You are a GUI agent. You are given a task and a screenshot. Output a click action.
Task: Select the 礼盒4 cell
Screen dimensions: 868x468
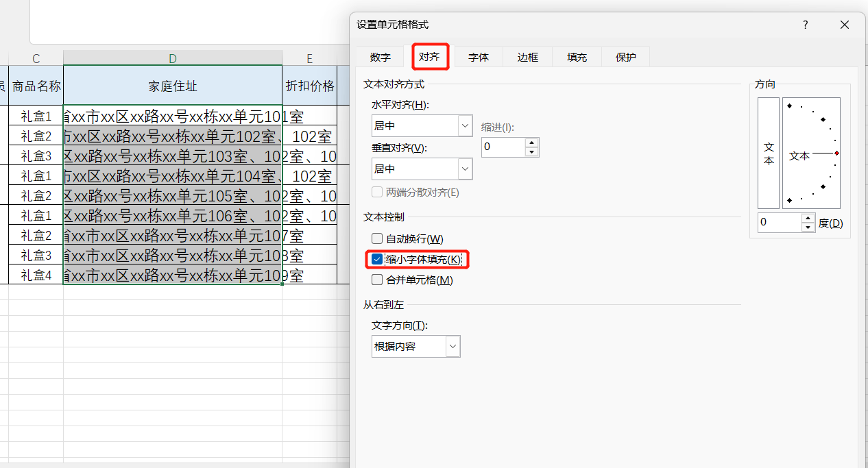click(36, 275)
